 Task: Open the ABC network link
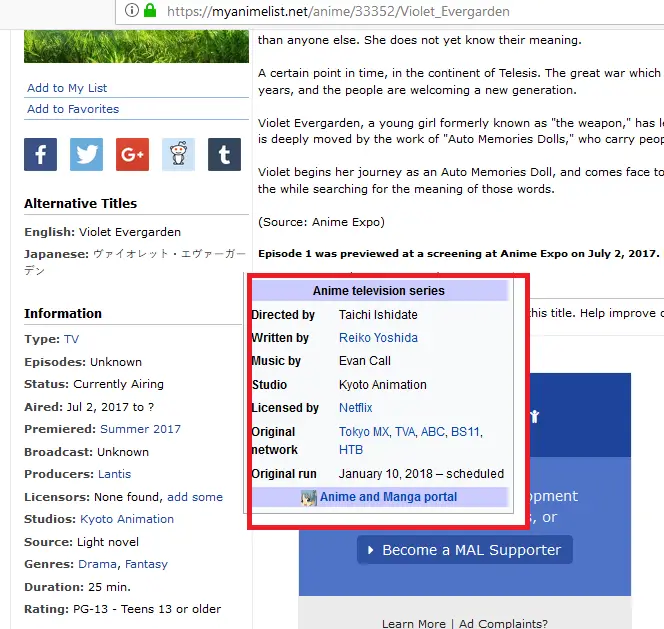coord(432,432)
